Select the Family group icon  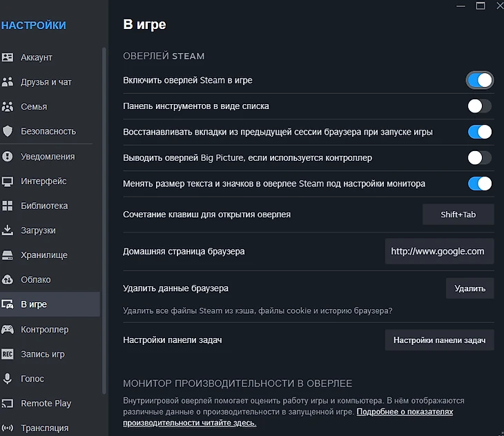[x=8, y=107]
